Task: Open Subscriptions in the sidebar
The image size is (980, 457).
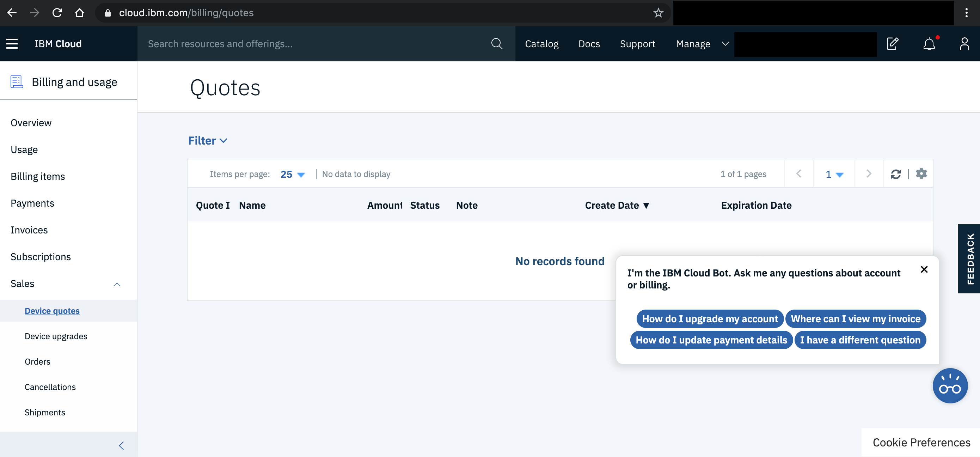Action: [40, 257]
